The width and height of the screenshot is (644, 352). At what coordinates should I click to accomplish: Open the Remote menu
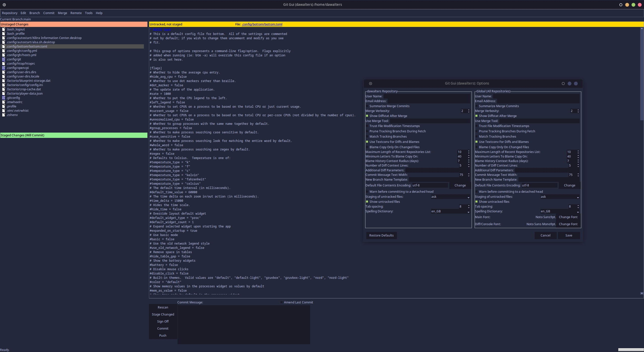tap(76, 13)
